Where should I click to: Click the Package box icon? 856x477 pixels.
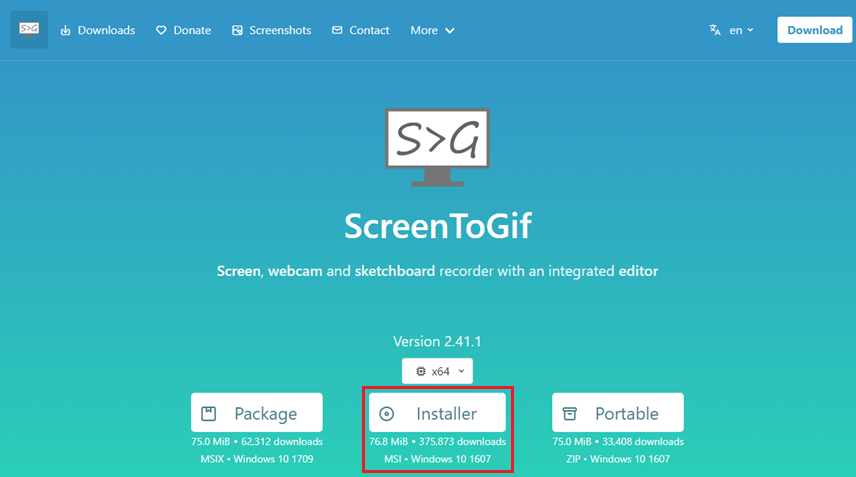(209, 414)
